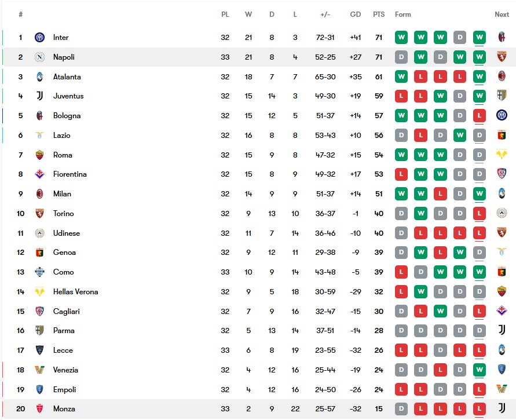This screenshot has height=420, width=516.
Task: Click Parma's first grey D form badge
Action: pyautogui.click(x=401, y=331)
